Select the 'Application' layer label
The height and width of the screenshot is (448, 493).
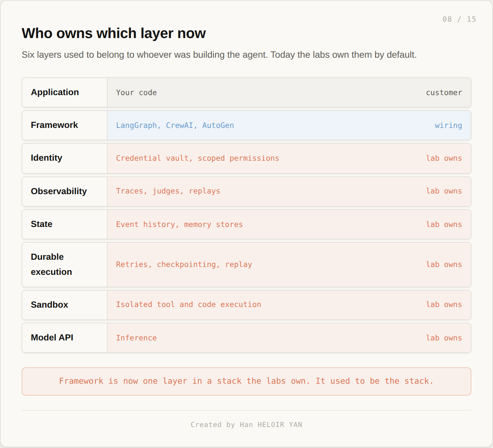pos(55,92)
